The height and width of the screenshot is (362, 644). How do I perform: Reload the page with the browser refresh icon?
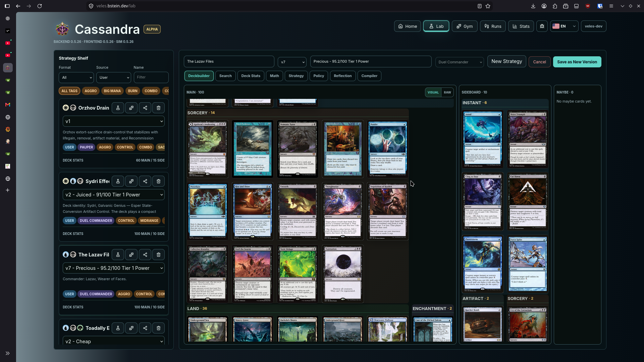[40, 6]
